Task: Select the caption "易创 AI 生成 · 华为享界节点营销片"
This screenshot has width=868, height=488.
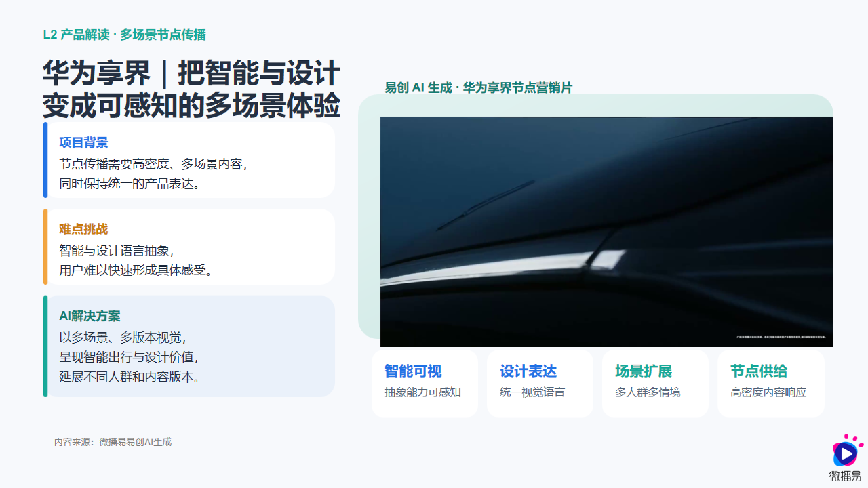Action: (x=478, y=88)
